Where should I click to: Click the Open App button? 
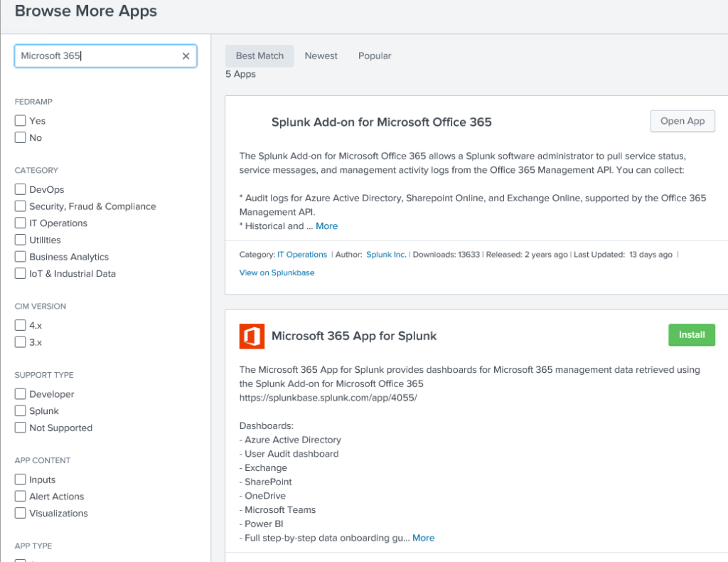click(682, 121)
